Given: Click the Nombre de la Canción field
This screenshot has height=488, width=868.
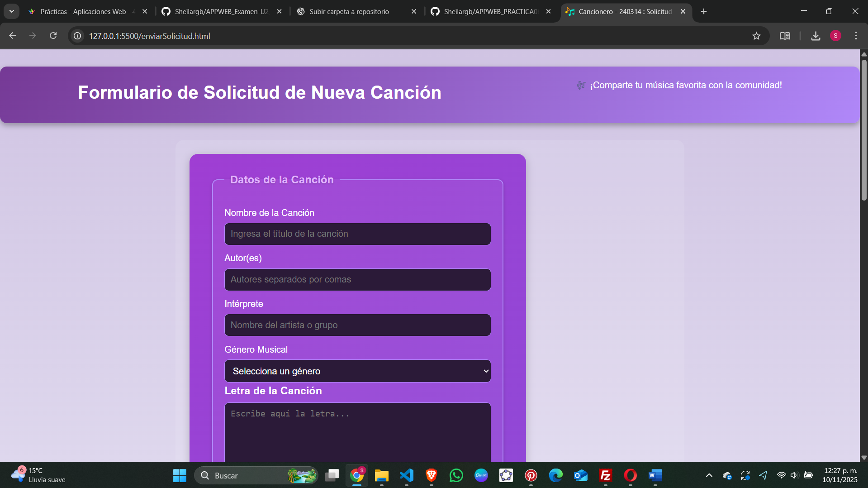Looking at the screenshot, I should 357,234.
